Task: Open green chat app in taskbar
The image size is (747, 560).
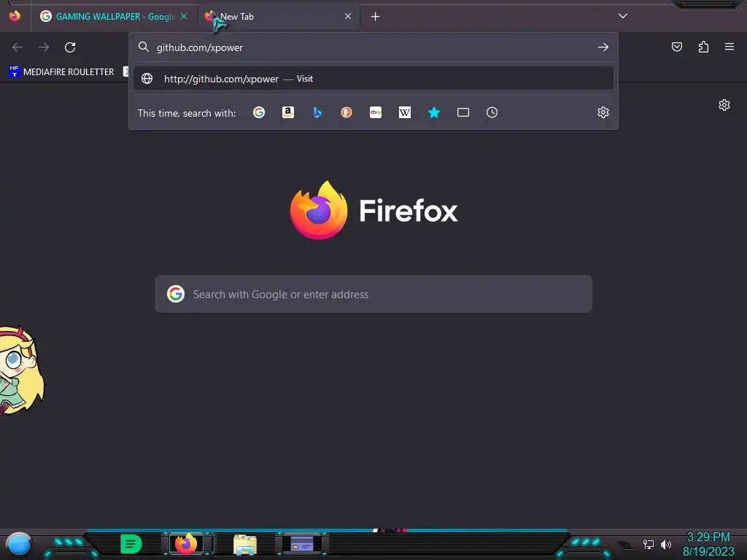Action: [131, 544]
